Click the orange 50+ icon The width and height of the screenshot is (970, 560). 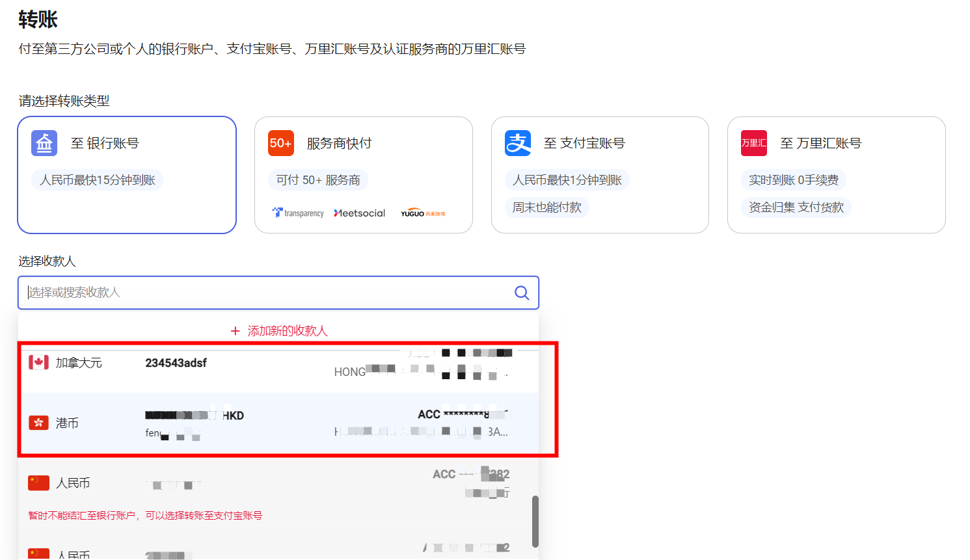coord(280,142)
